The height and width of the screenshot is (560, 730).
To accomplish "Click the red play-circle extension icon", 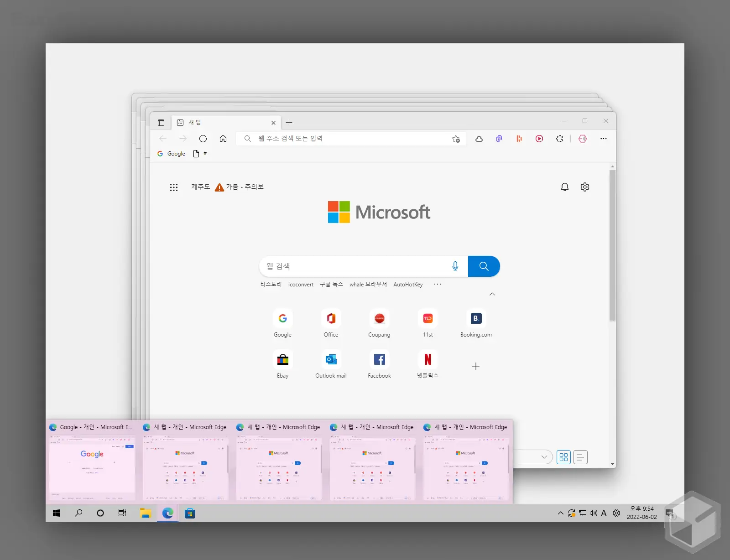I will click(539, 139).
